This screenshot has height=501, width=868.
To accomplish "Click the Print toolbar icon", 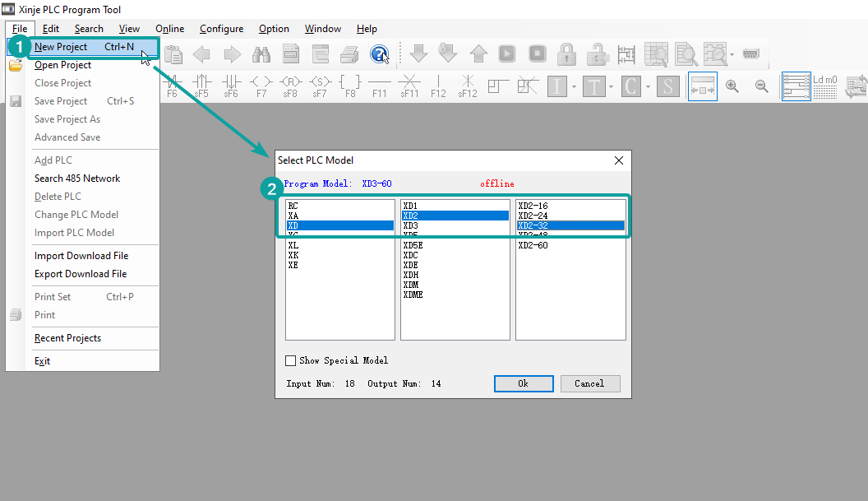I will click(349, 54).
